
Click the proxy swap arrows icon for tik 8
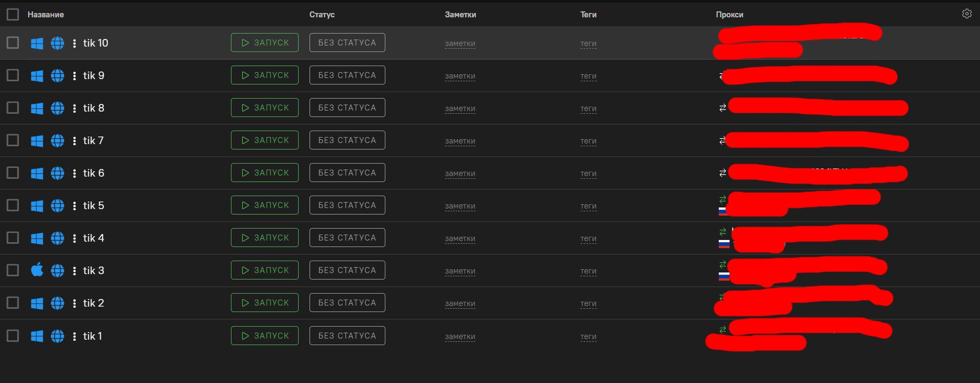pos(723,108)
